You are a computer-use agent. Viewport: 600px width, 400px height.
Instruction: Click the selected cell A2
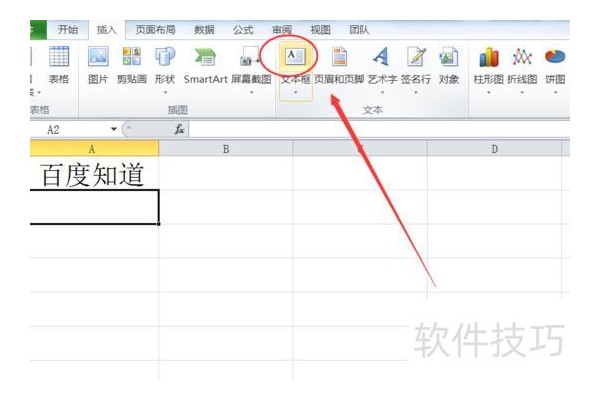click(94, 207)
